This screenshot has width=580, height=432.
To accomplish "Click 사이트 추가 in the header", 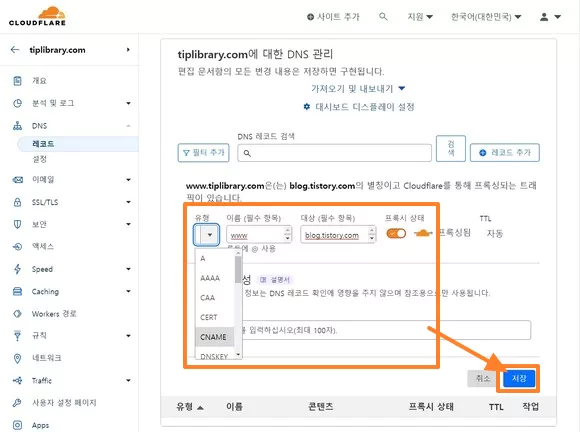I will tap(333, 17).
